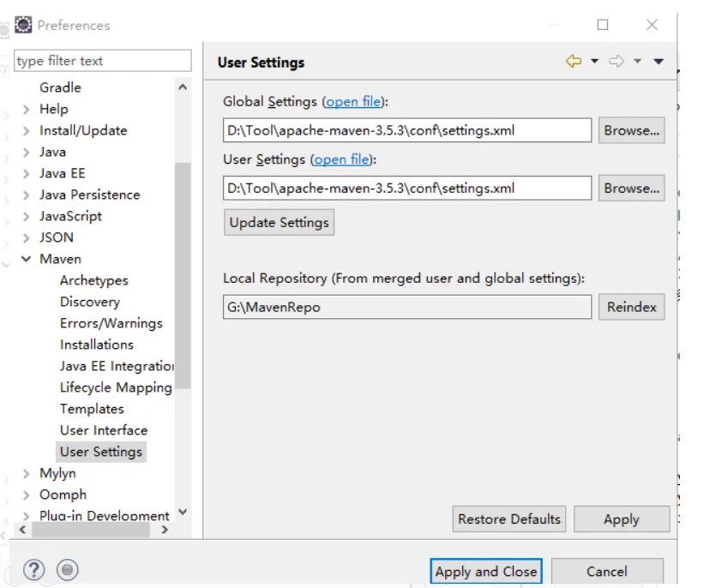The width and height of the screenshot is (704, 588).
Task: Open file link for Global Settings
Action: click(x=353, y=102)
